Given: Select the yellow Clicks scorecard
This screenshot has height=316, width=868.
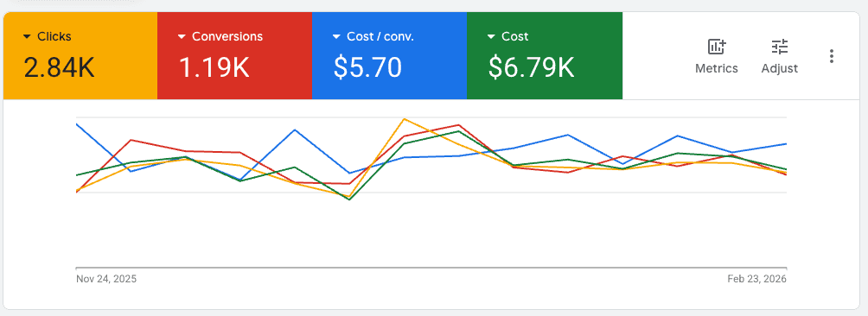Looking at the screenshot, I should (80, 56).
